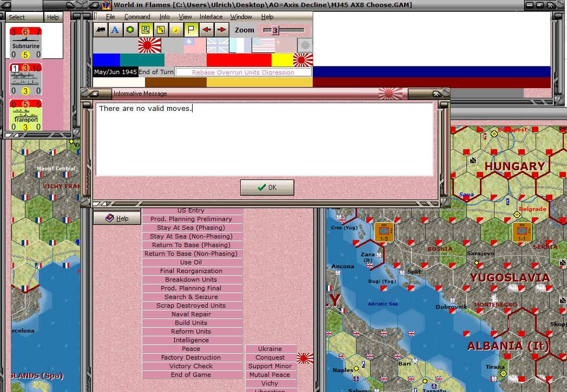The width and height of the screenshot is (567, 392).
Task: Select the Intelligence phase
Action: (x=192, y=340)
